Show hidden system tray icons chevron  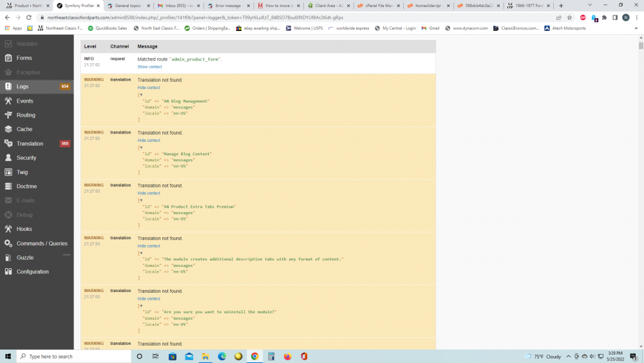(569, 357)
